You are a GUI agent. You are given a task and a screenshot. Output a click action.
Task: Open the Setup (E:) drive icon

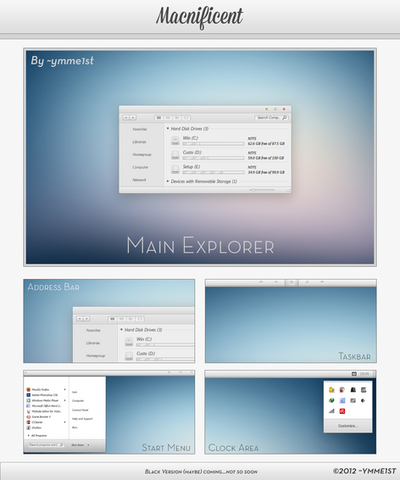(x=175, y=169)
